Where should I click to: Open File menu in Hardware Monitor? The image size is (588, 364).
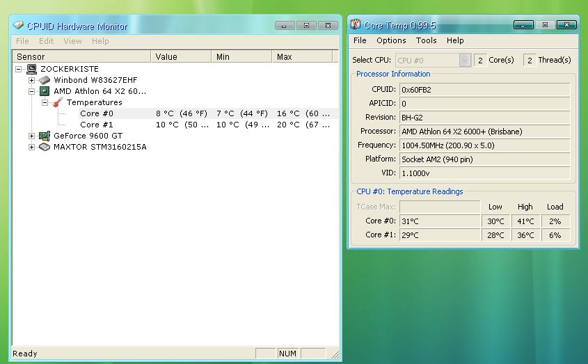click(22, 41)
